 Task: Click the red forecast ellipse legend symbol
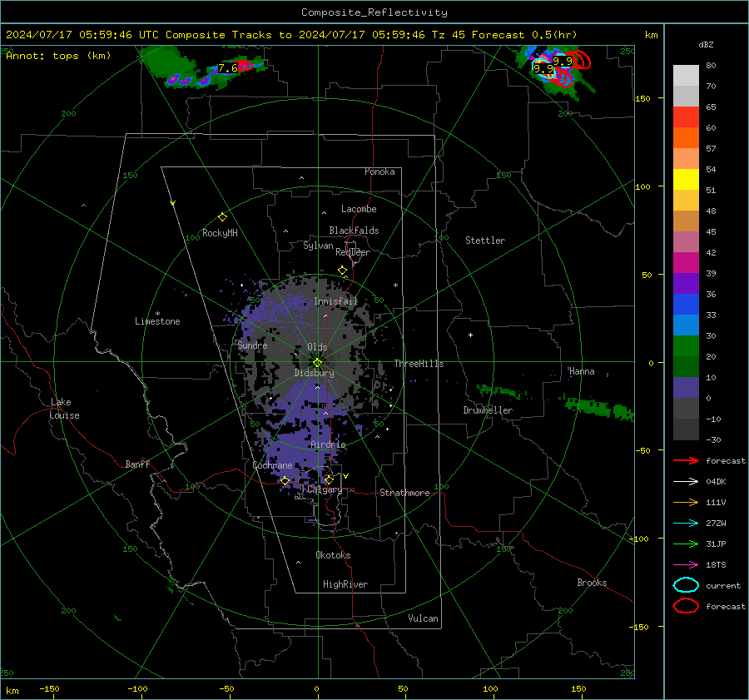pyautogui.click(x=686, y=606)
